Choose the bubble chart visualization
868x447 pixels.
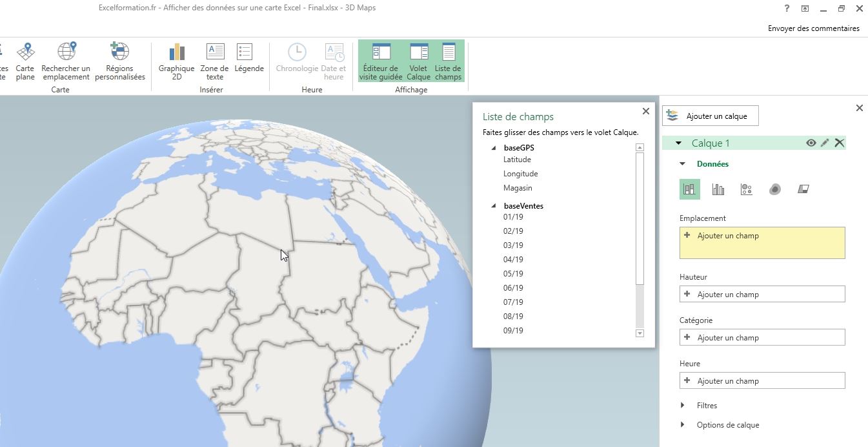coord(746,189)
